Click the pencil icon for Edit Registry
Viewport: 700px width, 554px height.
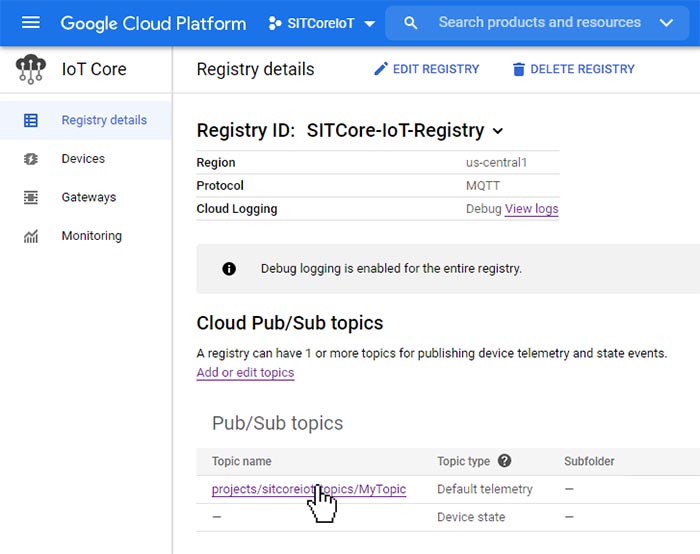(381, 69)
